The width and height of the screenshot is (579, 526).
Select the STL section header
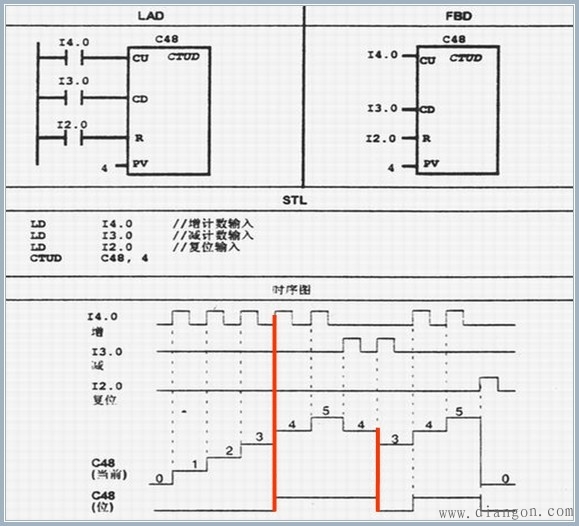click(294, 200)
